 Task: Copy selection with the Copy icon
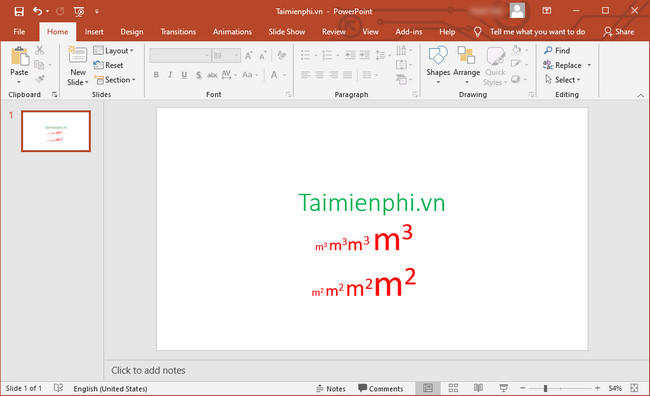tap(39, 65)
